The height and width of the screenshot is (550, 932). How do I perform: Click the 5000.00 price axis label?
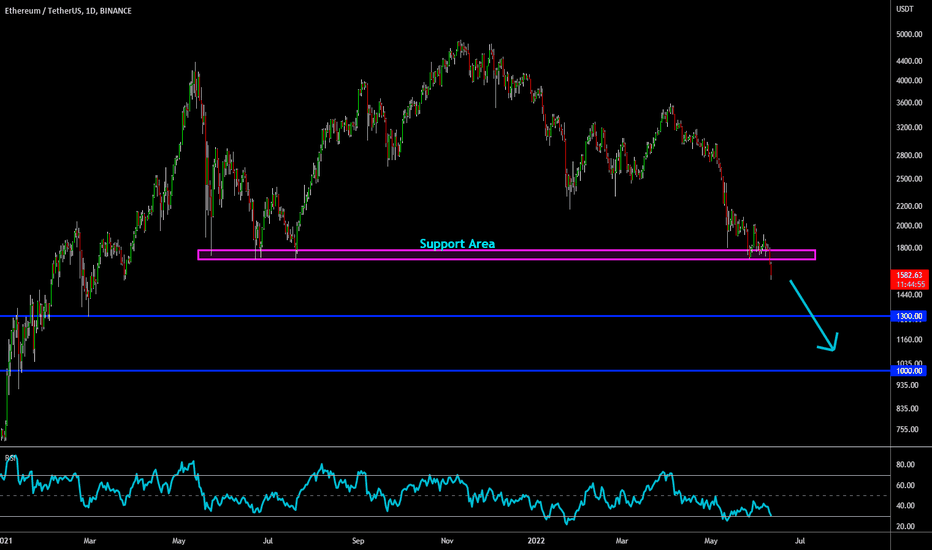(909, 34)
